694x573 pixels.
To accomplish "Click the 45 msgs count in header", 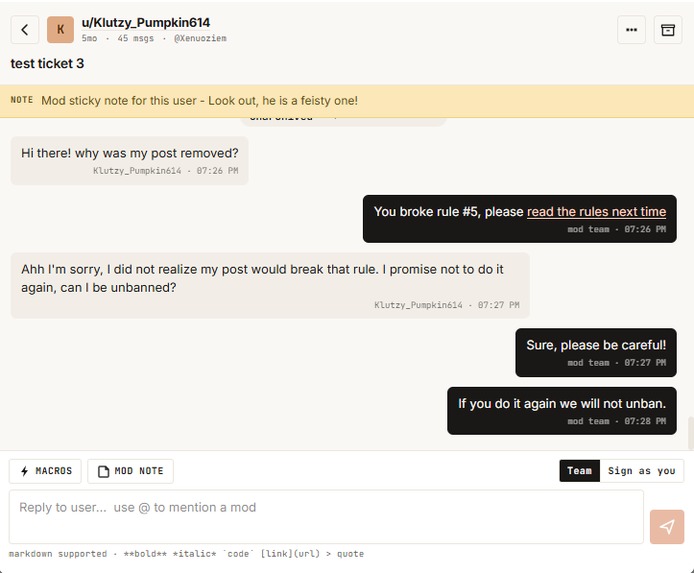I will pyautogui.click(x=135, y=38).
